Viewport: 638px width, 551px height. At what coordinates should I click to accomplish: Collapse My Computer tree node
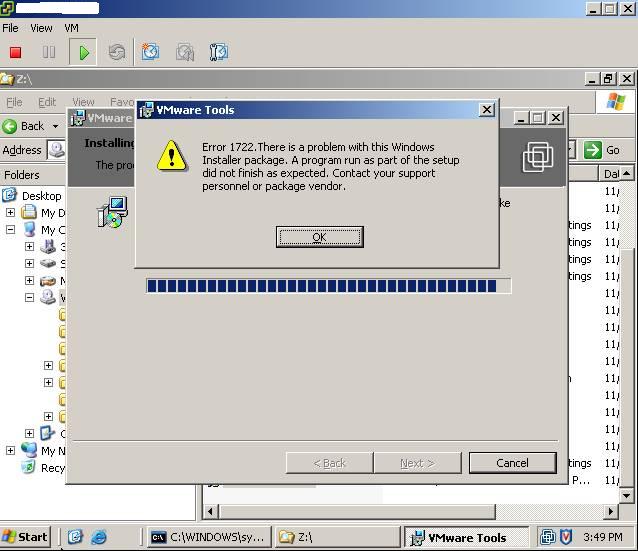click(11, 230)
